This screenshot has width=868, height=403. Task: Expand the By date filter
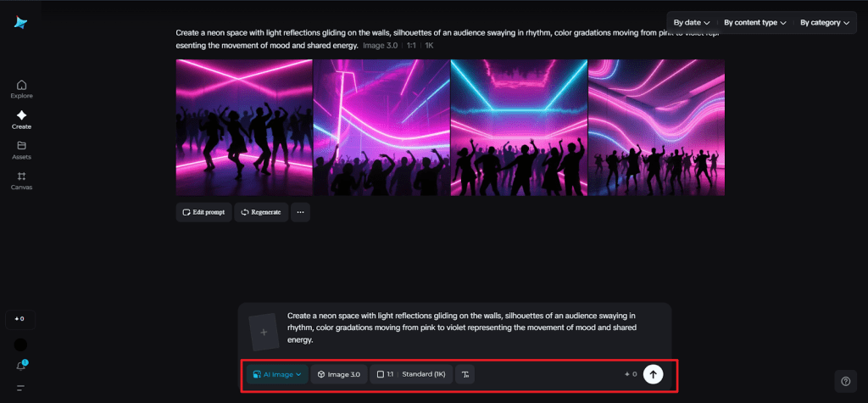tap(692, 23)
